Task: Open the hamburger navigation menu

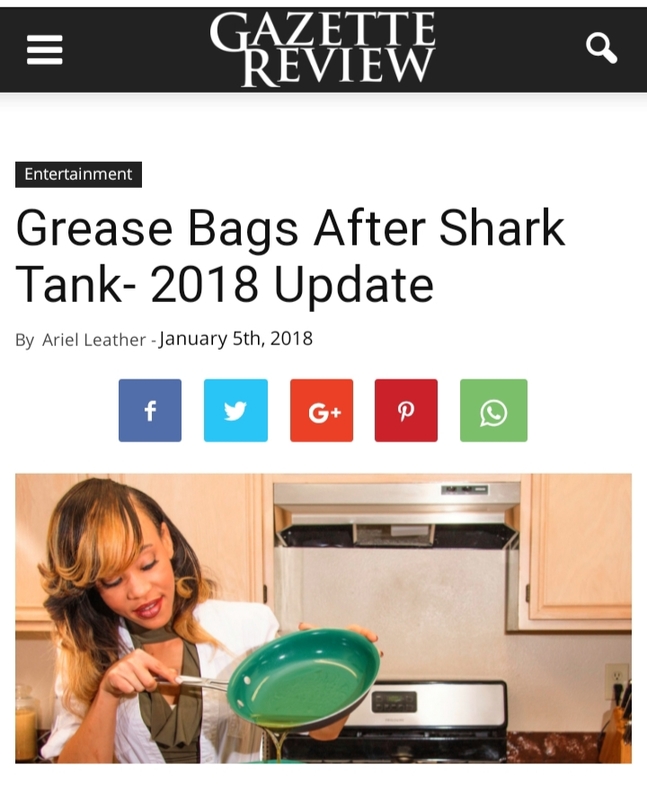Action: pos(45,50)
